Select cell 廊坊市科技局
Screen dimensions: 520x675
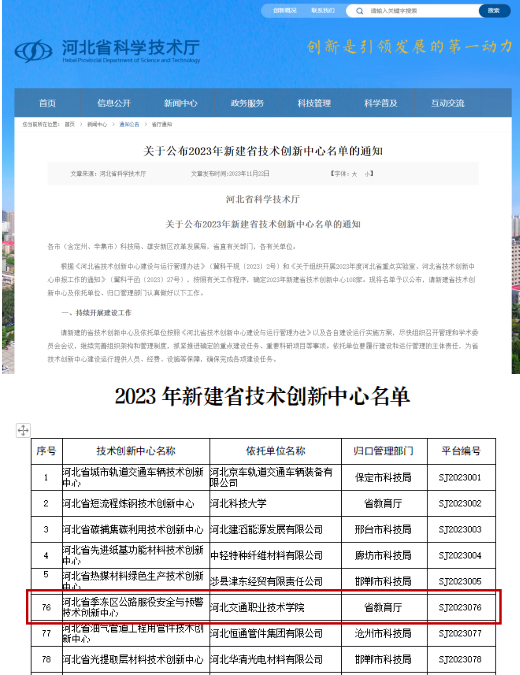384,555
